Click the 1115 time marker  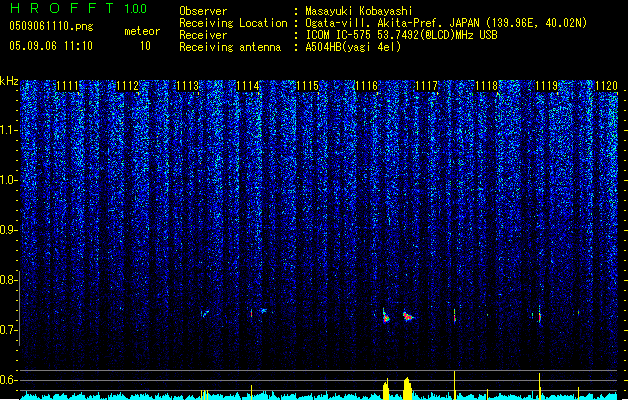point(307,86)
